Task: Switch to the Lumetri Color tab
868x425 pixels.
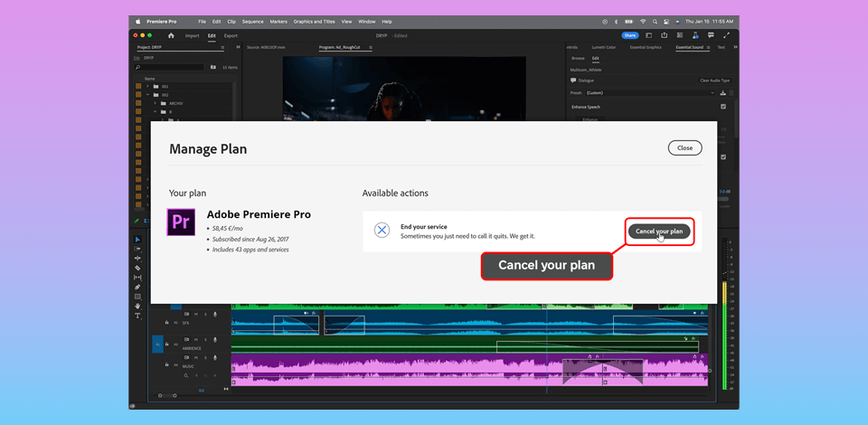Action: (604, 47)
